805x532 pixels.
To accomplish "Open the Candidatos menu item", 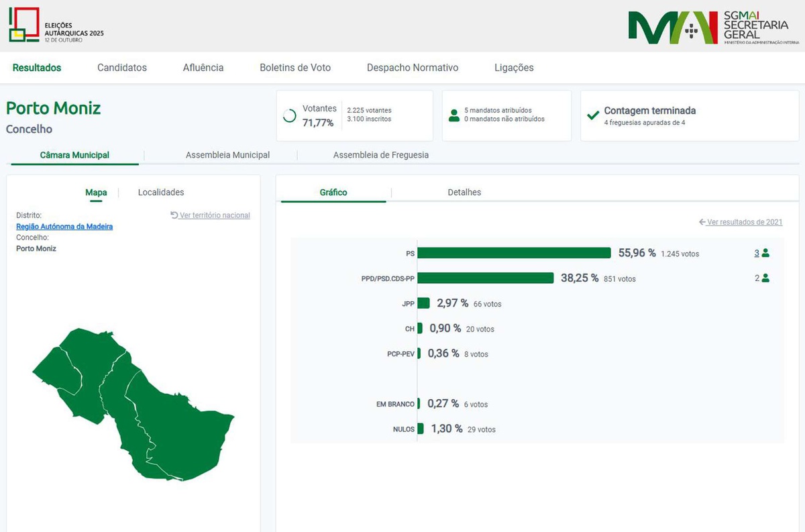I will pos(122,68).
